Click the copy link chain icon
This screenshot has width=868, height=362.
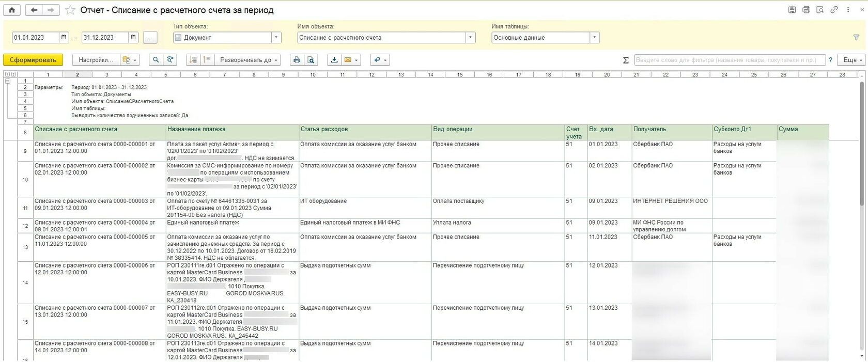[x=834, y=10]
